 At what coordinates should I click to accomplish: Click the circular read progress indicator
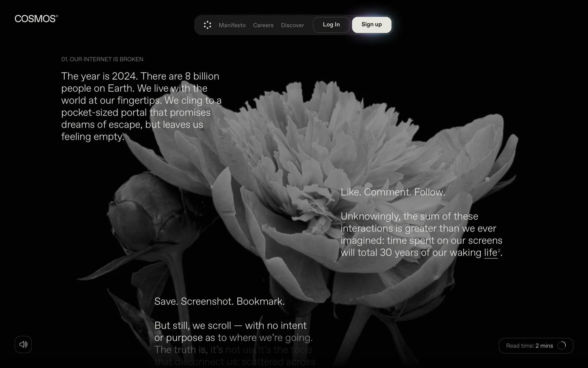pyautogui.click(x=562, y=346)
